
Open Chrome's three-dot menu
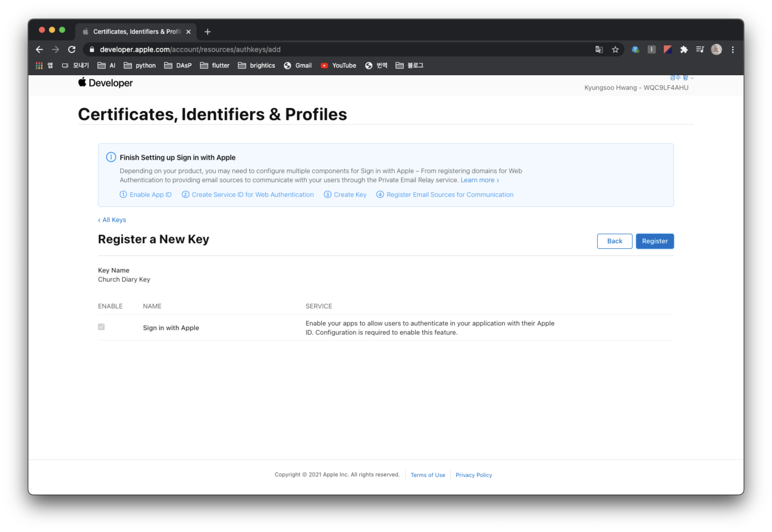pyautogui.click(x=733, y=50)
